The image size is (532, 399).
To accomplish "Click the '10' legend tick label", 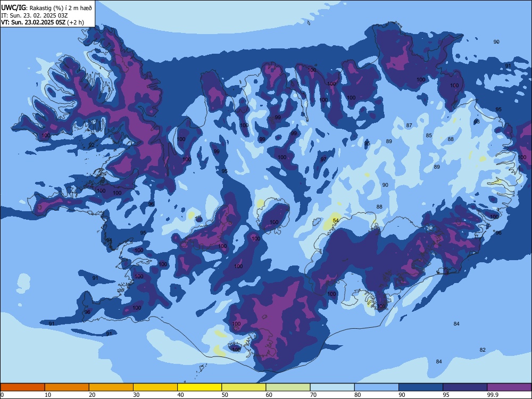I will pos(48,395).
